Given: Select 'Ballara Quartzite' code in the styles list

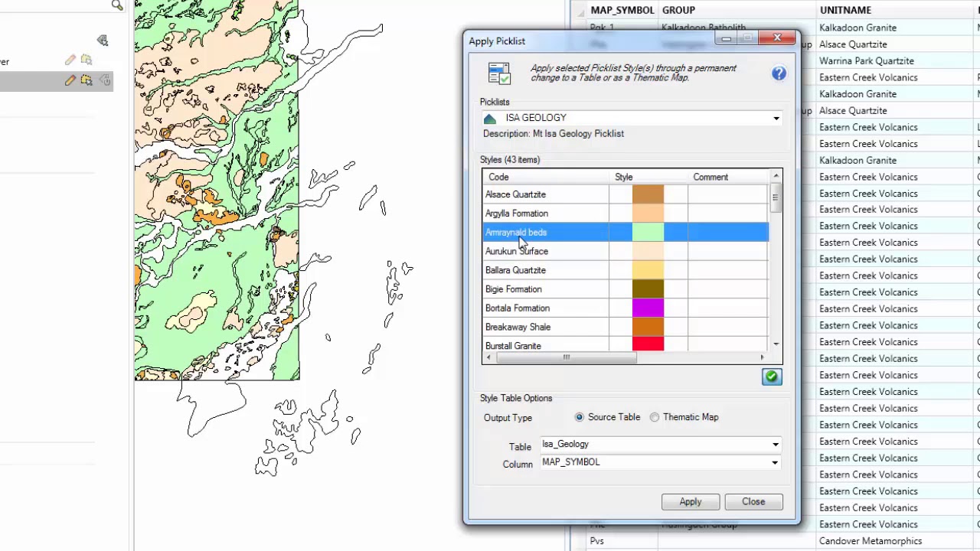Looking at the screenshot, I should 515,270.
